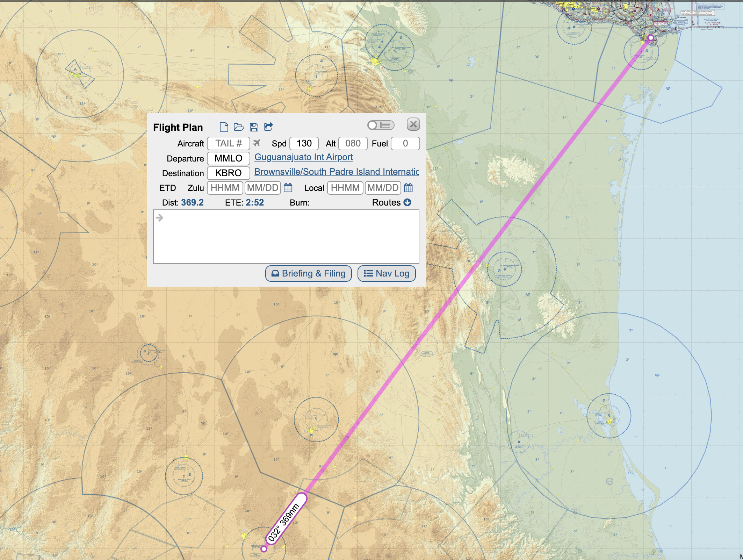Viewport: 743px width, 560px height.
Task: Open the Nav Log
Action: 387,273
